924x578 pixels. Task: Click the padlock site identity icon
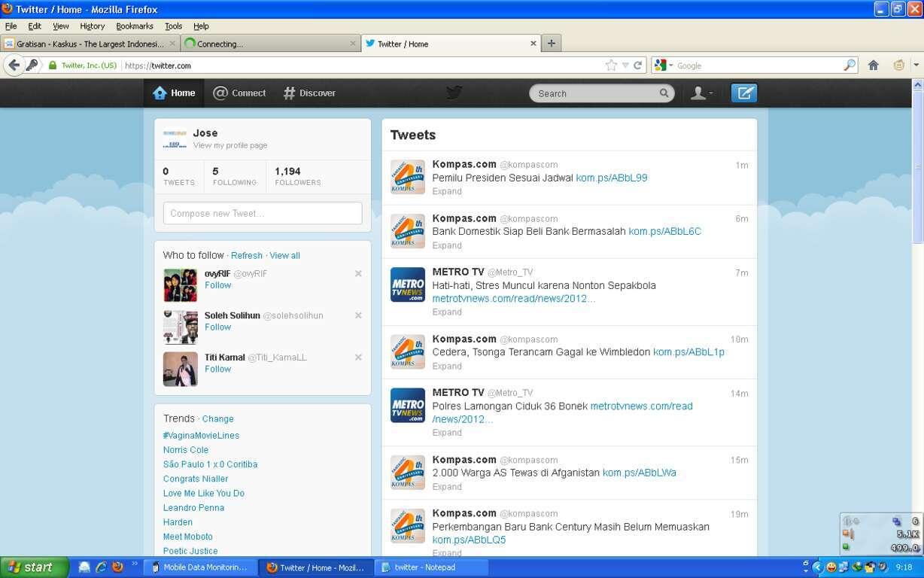(53, 65)
